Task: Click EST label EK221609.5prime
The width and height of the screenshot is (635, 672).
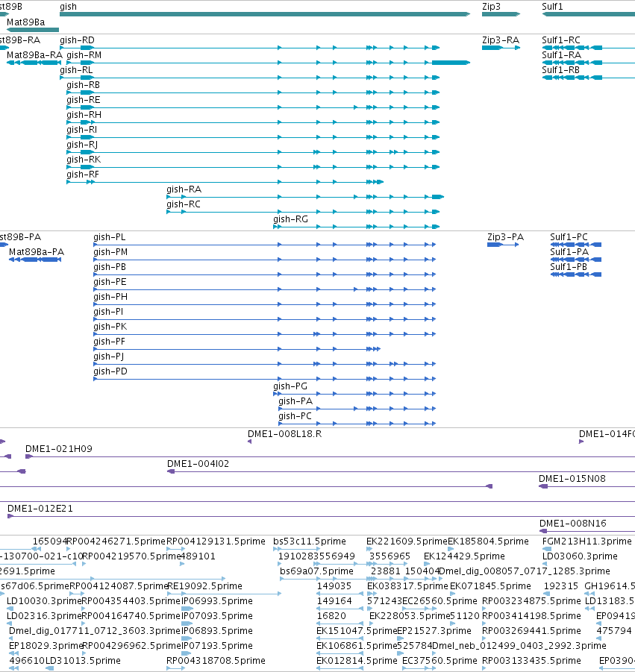Action: click(x=407, y=541)
